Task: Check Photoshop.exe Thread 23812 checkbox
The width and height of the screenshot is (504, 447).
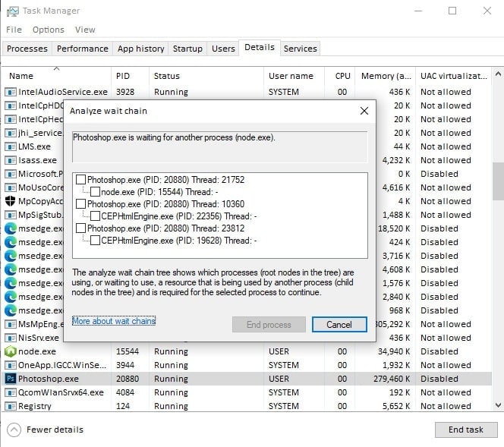Action: [x=80, y=228]
